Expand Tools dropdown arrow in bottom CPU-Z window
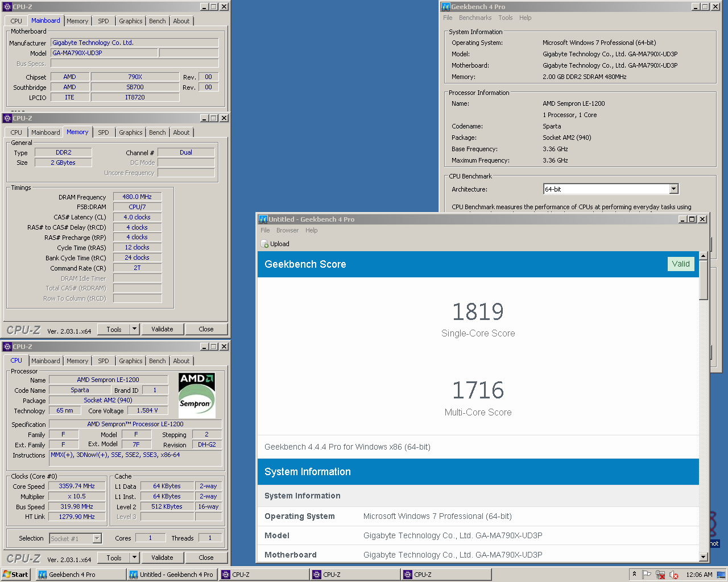This screenshot has height=582, width=728. pyautogui.click(x=134, y=558)
